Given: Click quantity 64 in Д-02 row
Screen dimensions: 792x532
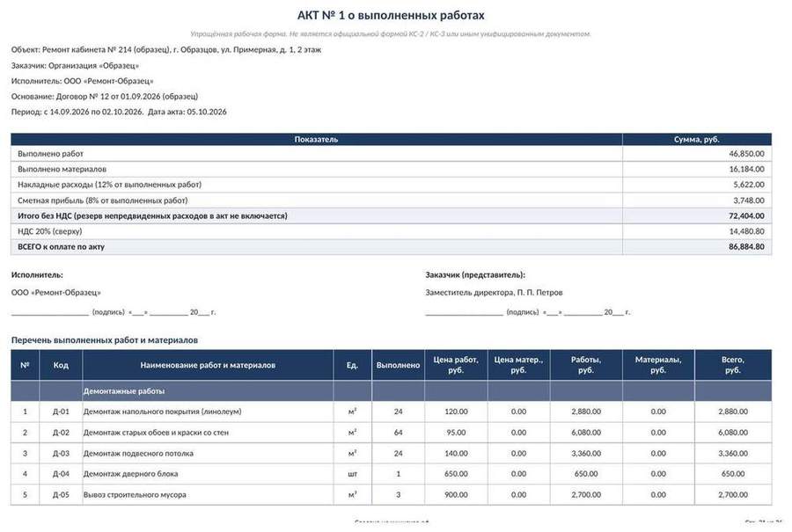Looking at the screenshot, I should (x=398, y=433).
